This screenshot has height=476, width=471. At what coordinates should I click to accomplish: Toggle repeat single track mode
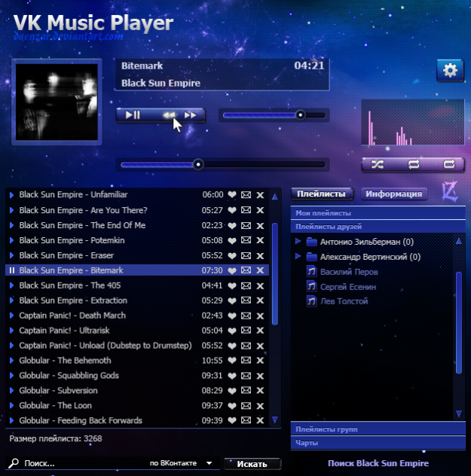click(449, 163)
